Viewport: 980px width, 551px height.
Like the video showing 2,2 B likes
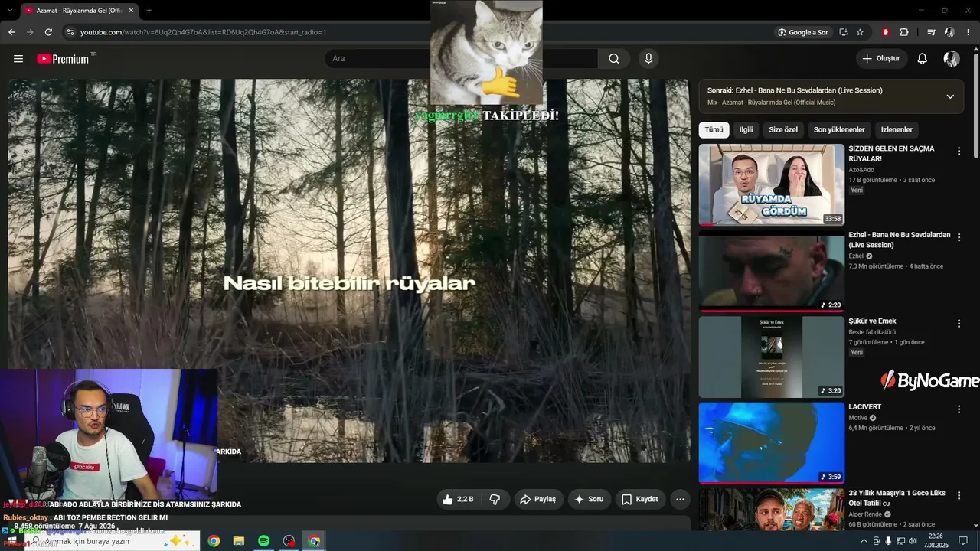coord(458,499)
